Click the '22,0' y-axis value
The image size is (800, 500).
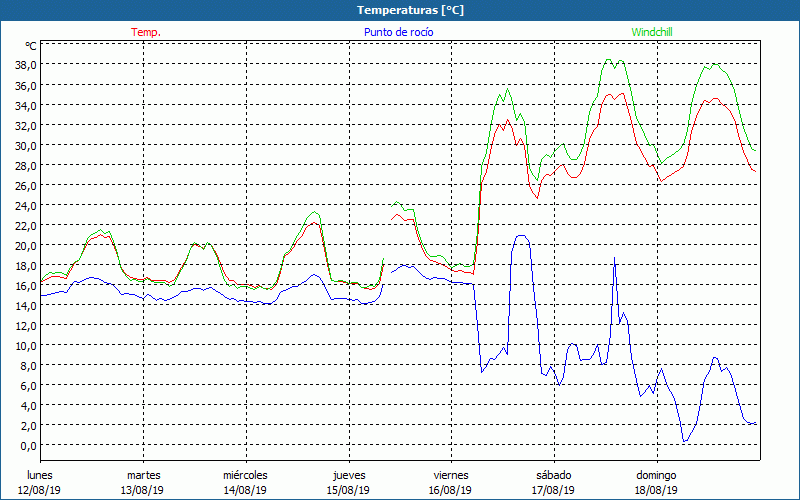click(27, 226)
